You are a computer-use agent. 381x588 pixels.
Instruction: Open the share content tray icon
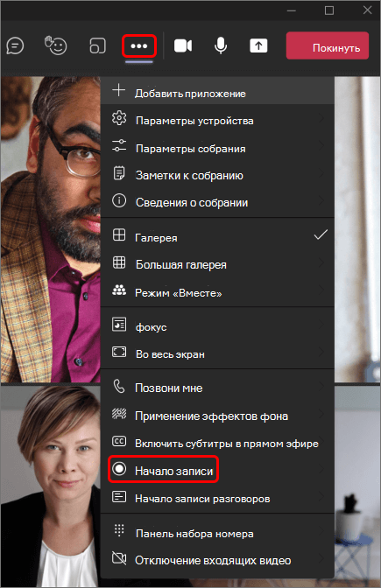point(258,45)
